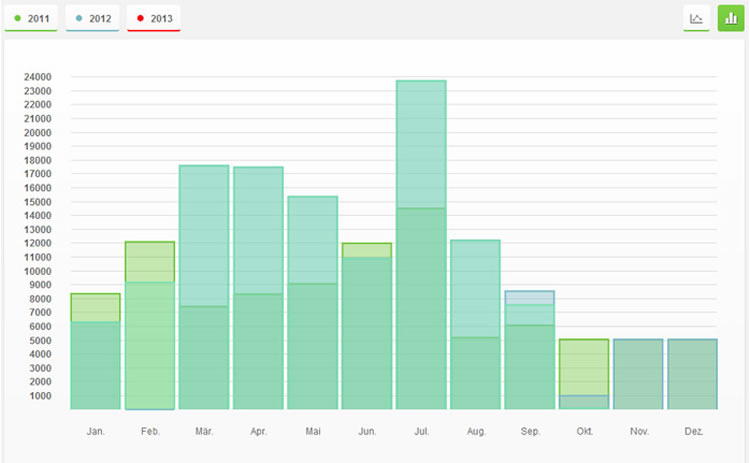Click the September bar
The width and height of the screenshot is (750, 463).
(x=529, y=355)
